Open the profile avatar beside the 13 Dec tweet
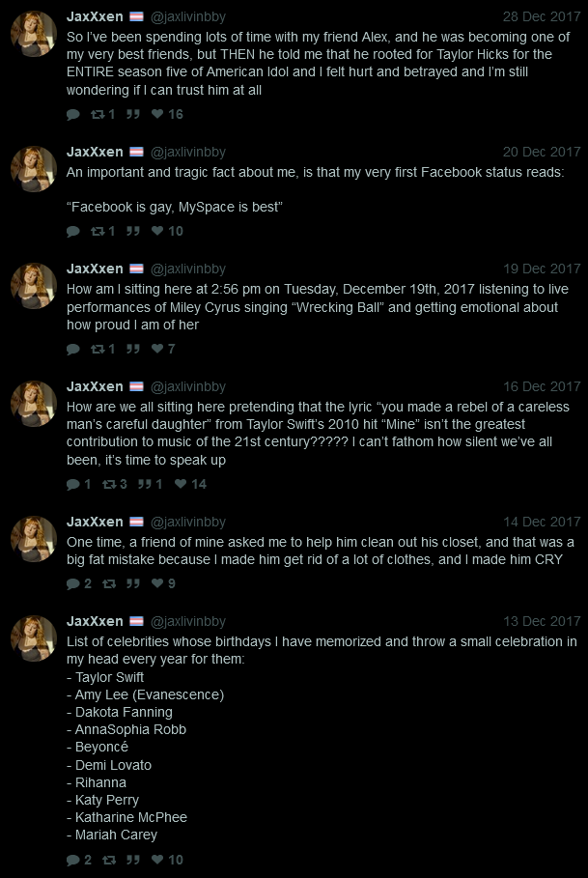Image resolution: width=588 pixels, height=878 pixels. (34, 639)
